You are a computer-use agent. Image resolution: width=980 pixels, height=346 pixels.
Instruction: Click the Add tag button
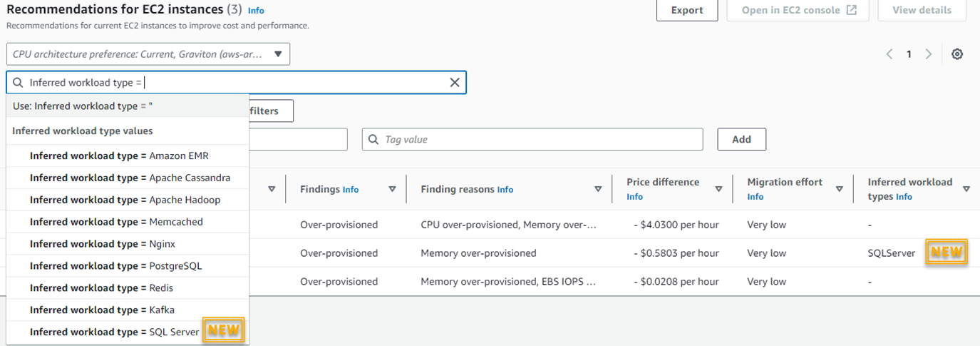pos(741,139)
